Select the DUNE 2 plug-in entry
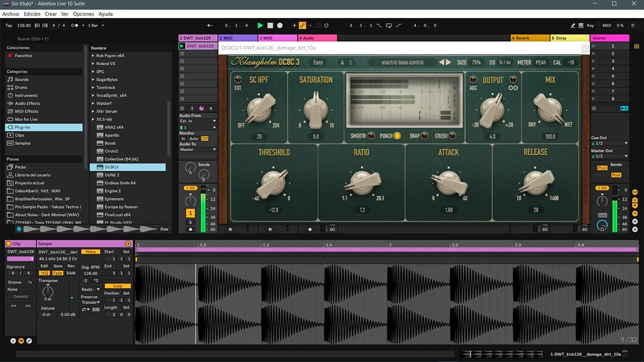 tap(128, 175)
